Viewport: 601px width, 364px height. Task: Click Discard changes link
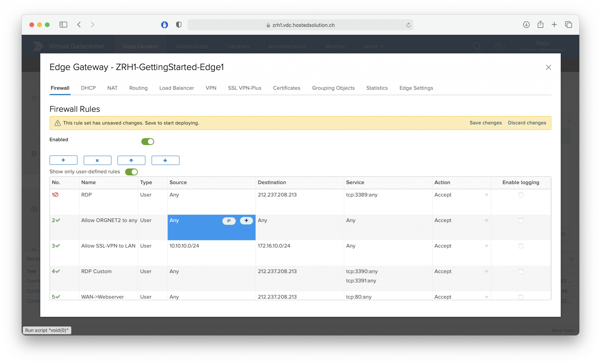click(x=527, y=123)
